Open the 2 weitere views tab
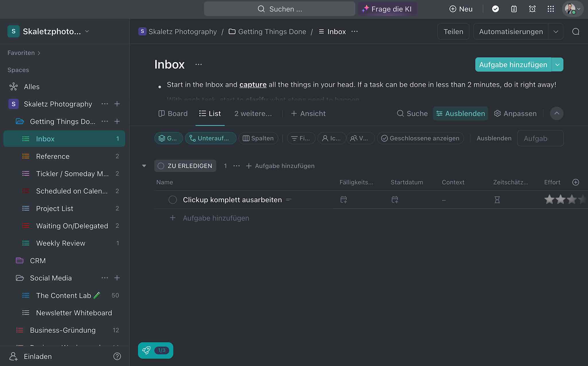588x366 pixels. click(253, 113)
